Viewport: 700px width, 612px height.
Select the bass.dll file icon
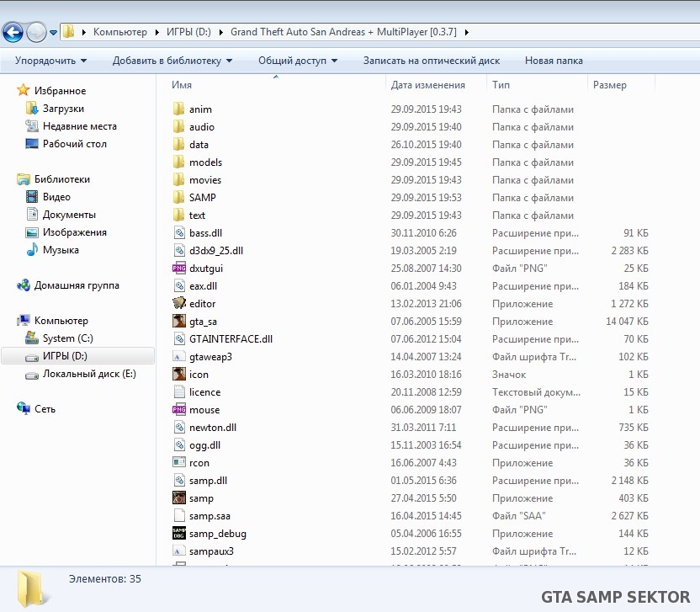(x=179, y=232)
